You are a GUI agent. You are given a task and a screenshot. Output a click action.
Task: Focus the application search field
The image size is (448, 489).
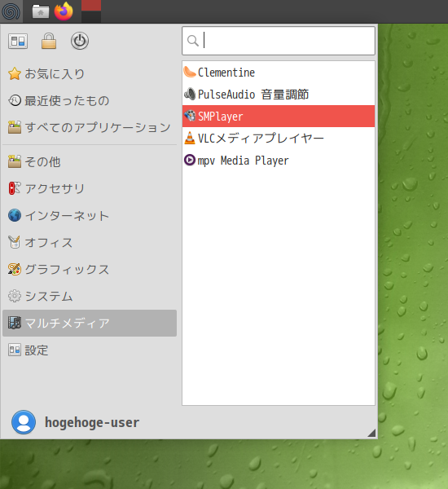[x=279, y=41]
